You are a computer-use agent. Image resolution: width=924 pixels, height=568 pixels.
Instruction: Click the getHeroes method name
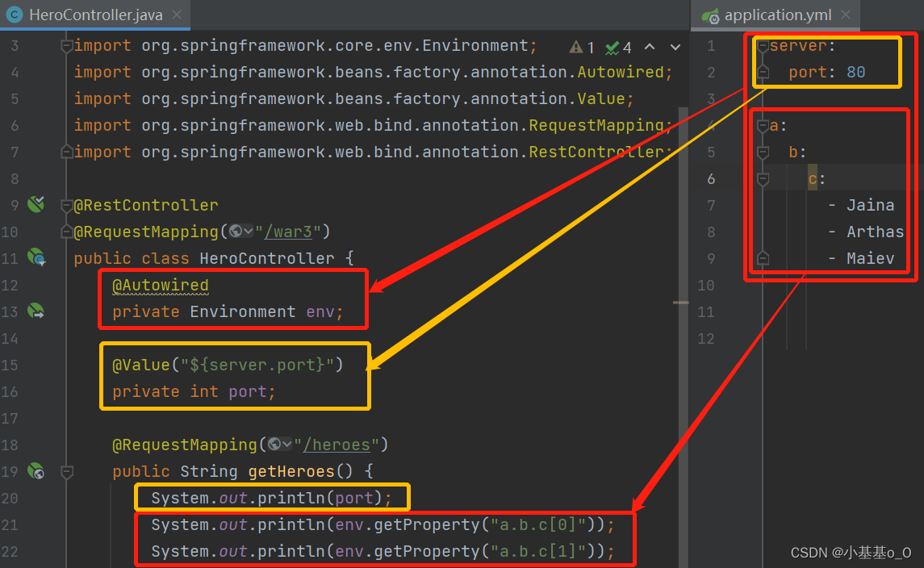[291, 471]
